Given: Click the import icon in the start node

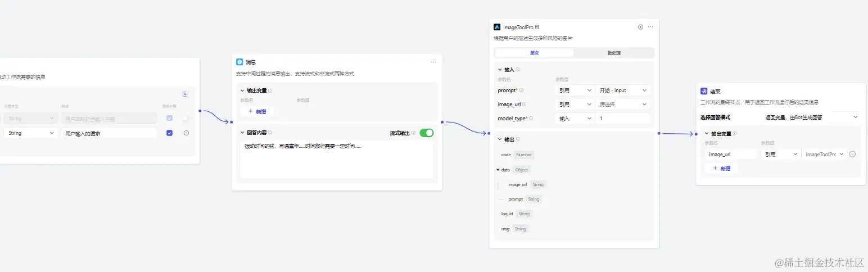Looking at the screenshot, I should point(185,94).
